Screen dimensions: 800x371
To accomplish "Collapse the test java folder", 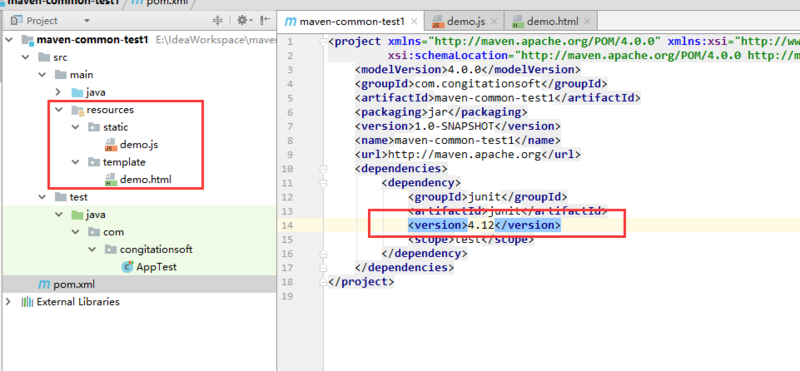I will (x=59, y=215).
